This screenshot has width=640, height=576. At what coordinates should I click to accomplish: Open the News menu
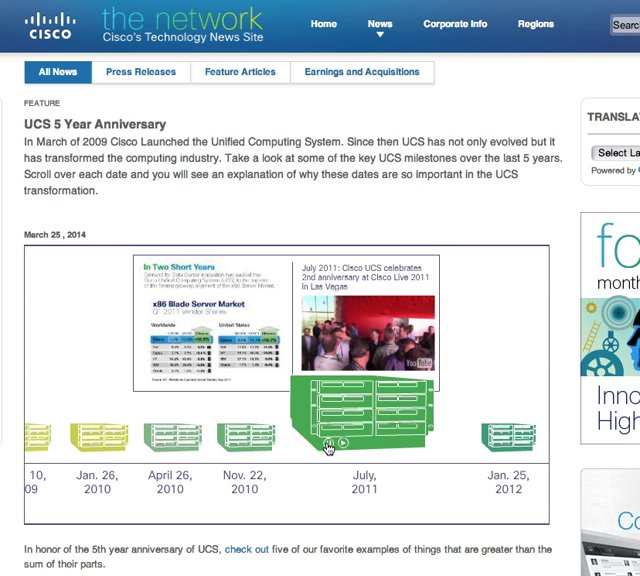click(380, 24)
